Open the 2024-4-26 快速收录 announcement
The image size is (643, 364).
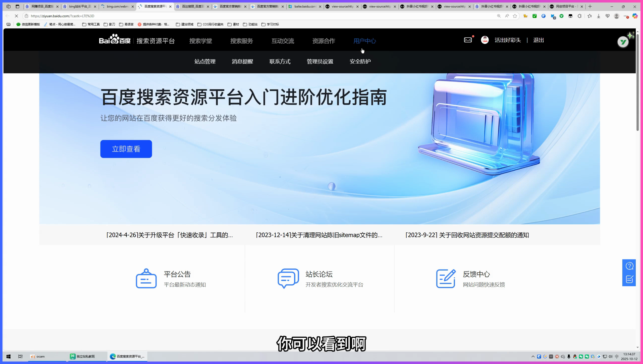pyautogui.click(x=170, y=235)
